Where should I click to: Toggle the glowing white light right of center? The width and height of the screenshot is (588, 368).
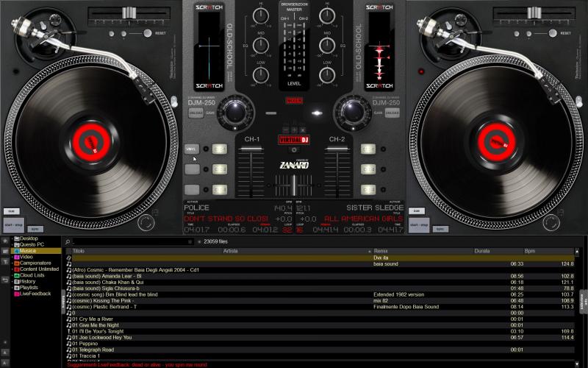click(x=317, y=113)
